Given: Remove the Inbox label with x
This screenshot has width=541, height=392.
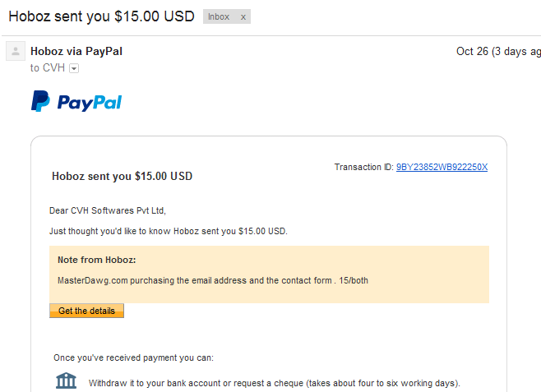Looking at the screenshot, I should (243, 17).
